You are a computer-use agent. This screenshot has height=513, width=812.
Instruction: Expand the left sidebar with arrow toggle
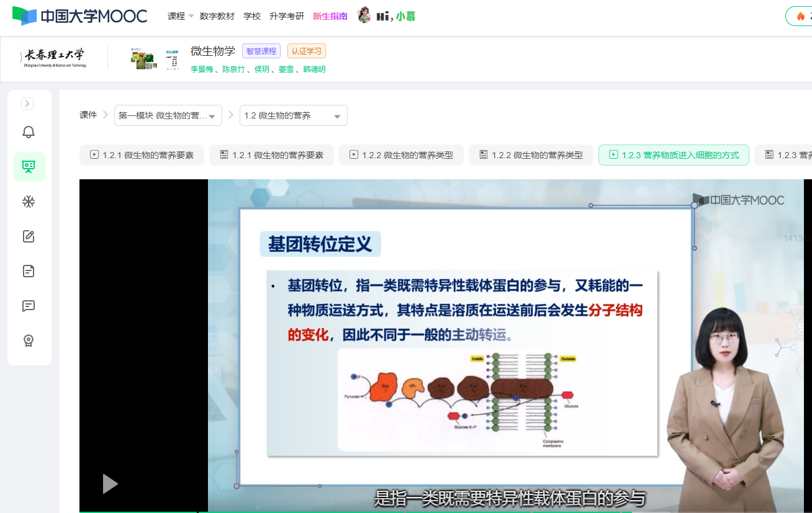tap(27, 104)
